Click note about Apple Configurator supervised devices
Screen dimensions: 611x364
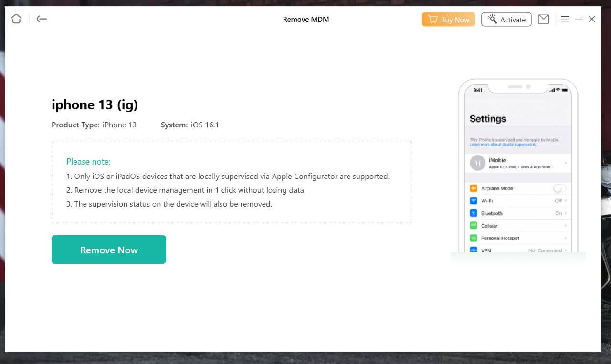coord(228,177)
